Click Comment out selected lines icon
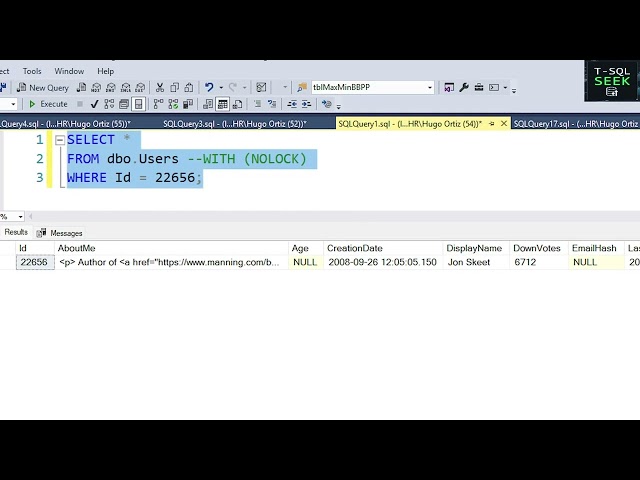The height and width of the screenshot is (480, 640). (x=257, y=104)
